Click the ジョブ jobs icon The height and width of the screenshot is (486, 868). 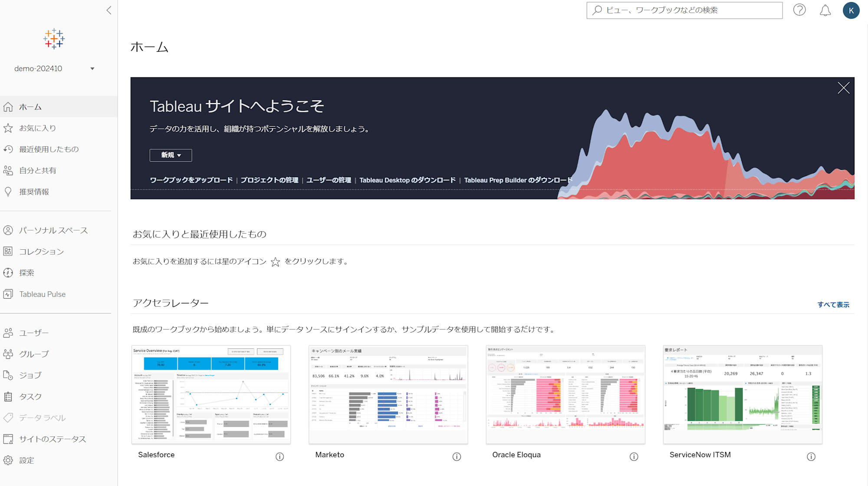8,375
